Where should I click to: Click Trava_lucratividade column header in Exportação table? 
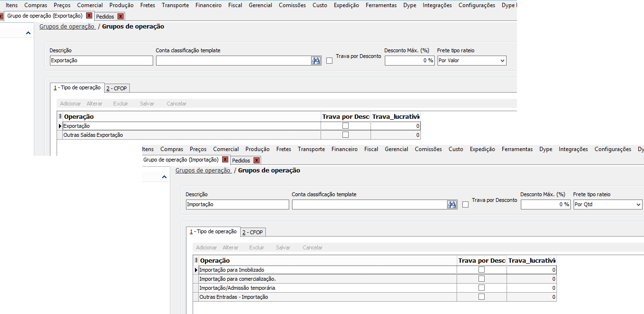pos(396,116)
